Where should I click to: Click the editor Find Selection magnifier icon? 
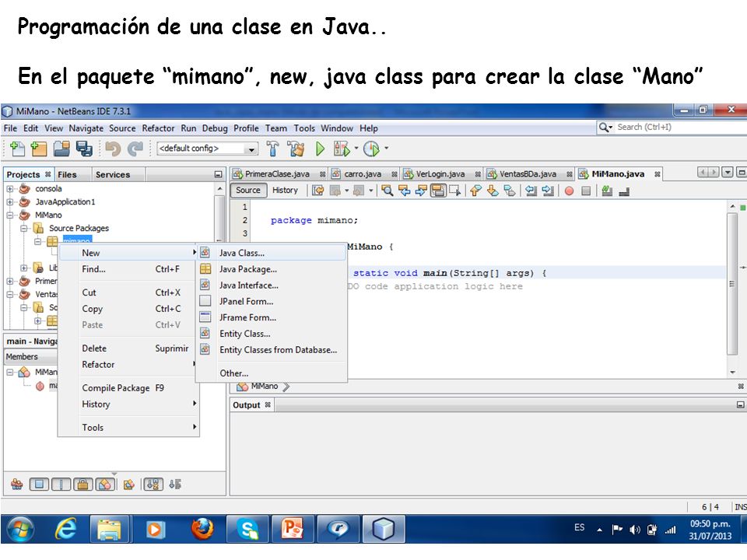coord(388,191)
